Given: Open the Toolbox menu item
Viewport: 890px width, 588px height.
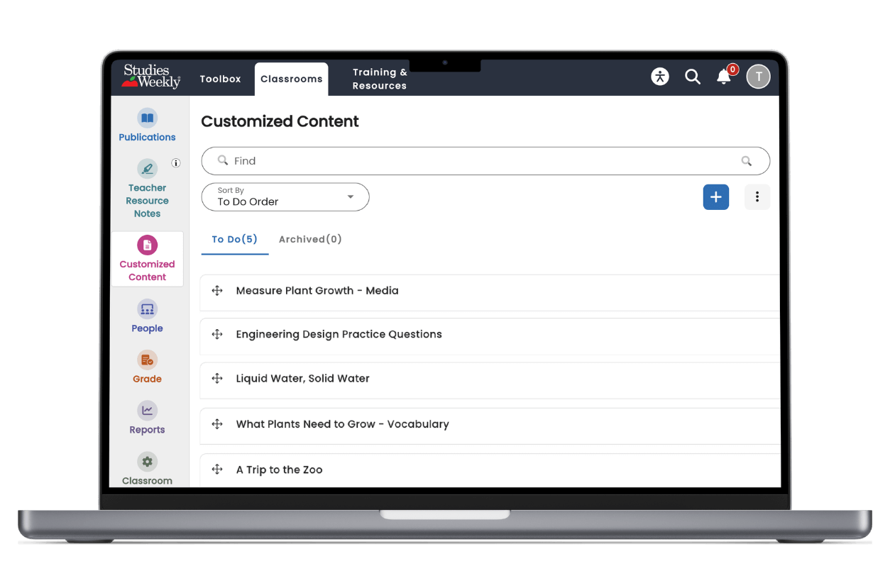Looking at the screenshot, I should (x=220, y=79).
